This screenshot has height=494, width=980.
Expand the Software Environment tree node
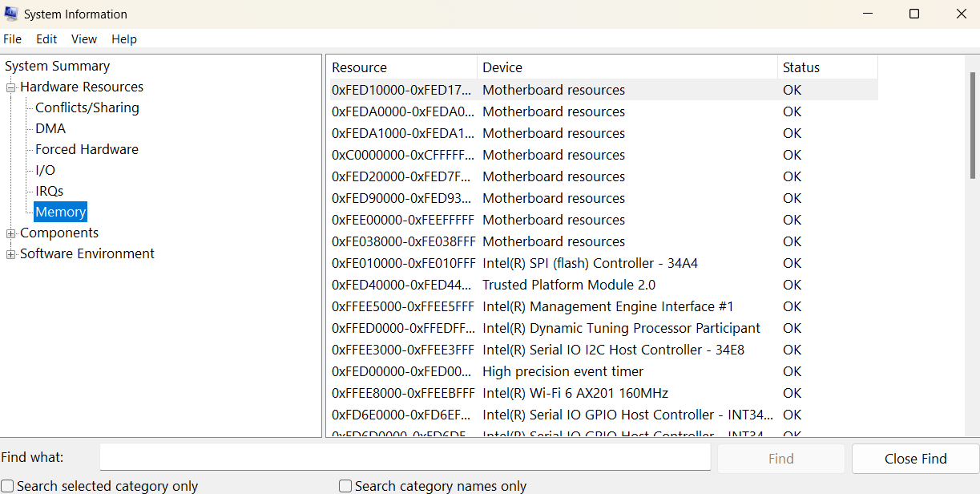click(x=11, y=254)
